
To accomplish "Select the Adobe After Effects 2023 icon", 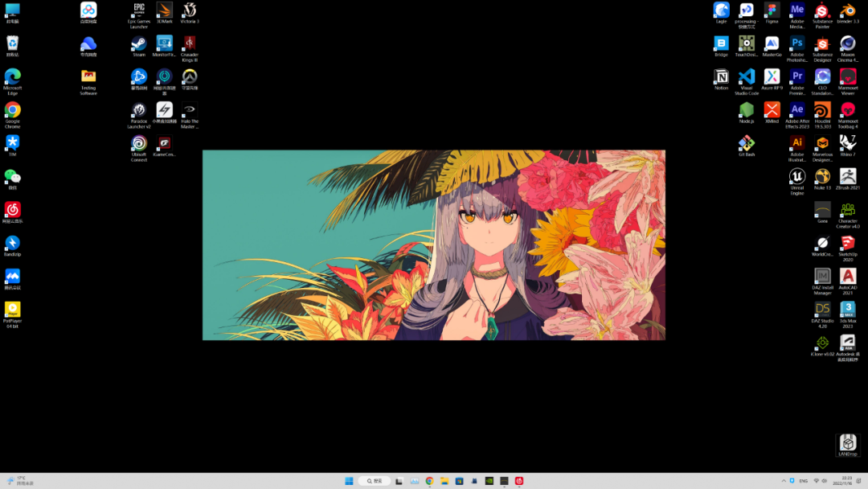I will pos(797,115).
